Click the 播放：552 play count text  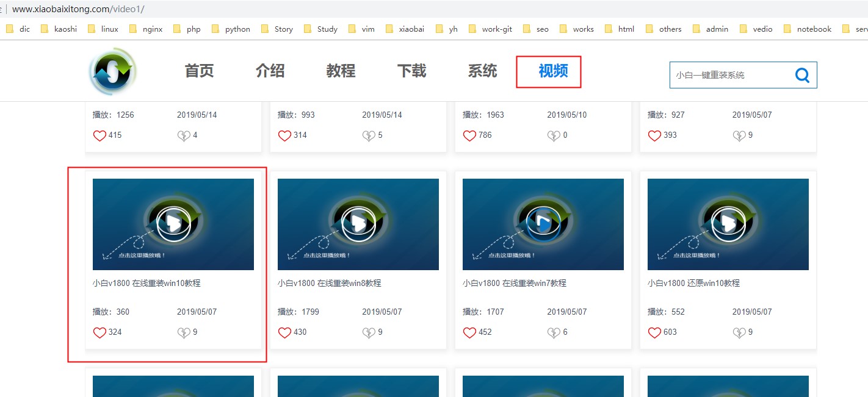tap(666, 312)
